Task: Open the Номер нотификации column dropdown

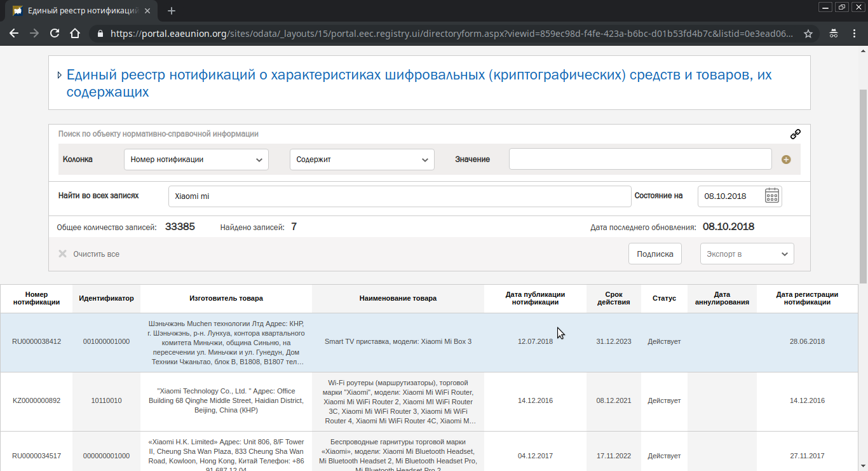Action: click(x=196, y=160)
